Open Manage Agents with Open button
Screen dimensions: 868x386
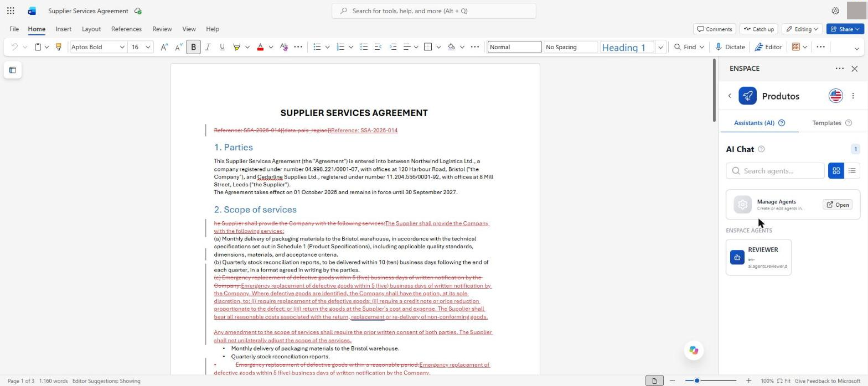click(838, 205)
